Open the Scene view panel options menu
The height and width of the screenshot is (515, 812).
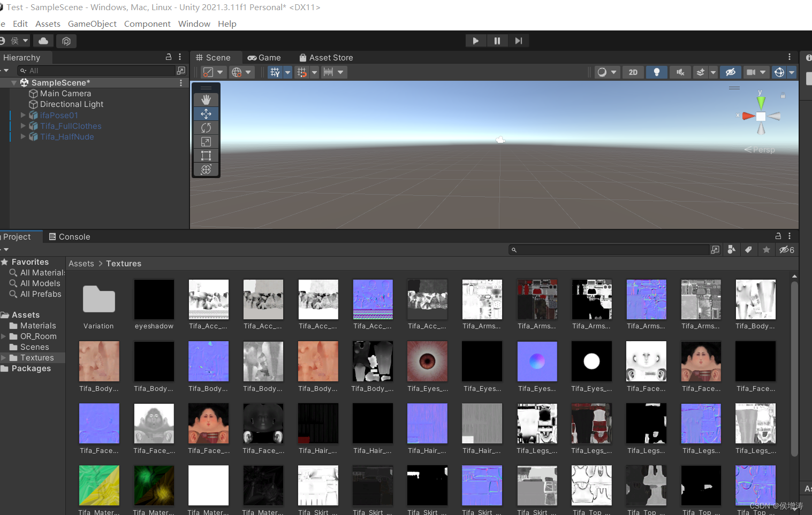coord(790,57)
